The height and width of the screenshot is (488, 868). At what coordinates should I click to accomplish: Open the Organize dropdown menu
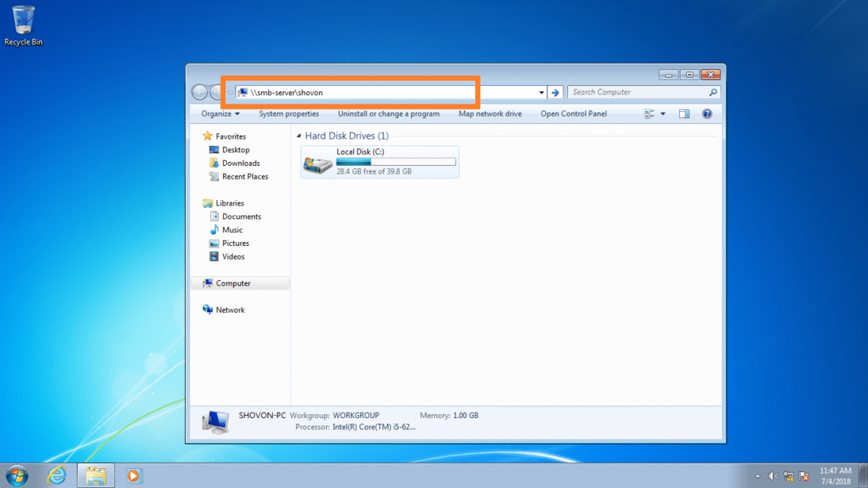(220, 114)
